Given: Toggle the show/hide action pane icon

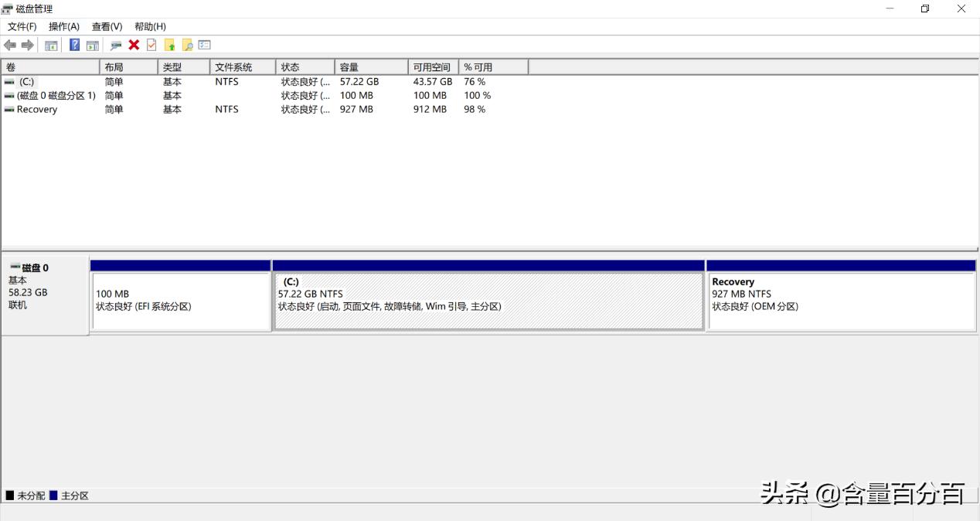Looking at the screenshot, I should [x=93, y=45].
